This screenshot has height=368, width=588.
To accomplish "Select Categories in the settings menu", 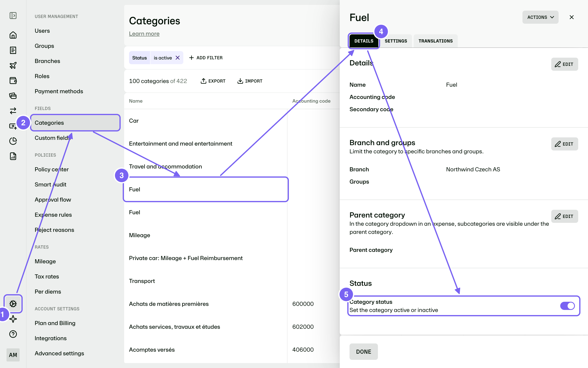I will [75, 123].
